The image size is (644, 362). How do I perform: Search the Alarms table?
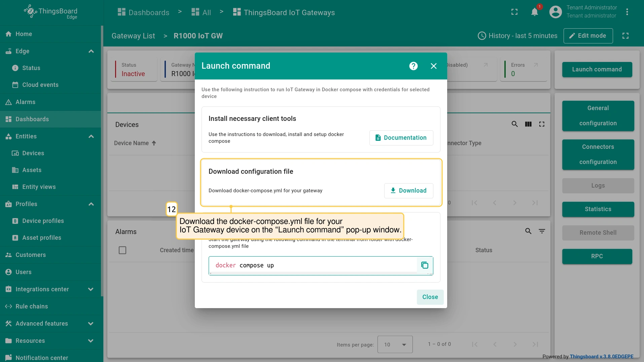pyautogui.click(x=528, y=231)
